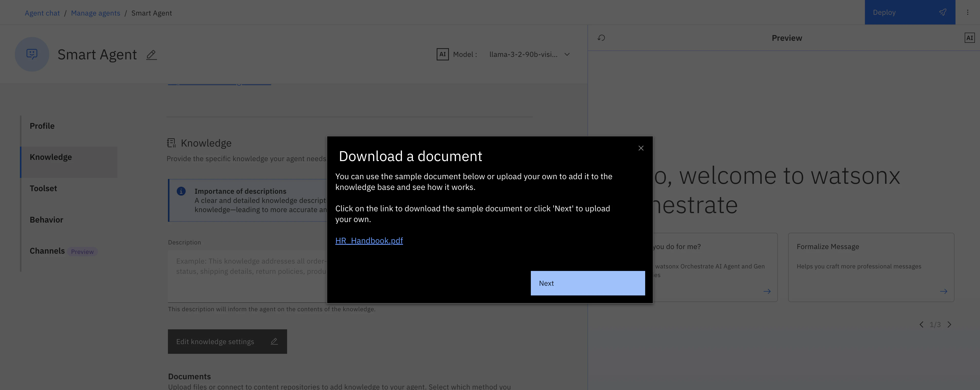Deploy the Smart Agent
This screenshot has height=390, width=980.
click(x=910, y=12)
